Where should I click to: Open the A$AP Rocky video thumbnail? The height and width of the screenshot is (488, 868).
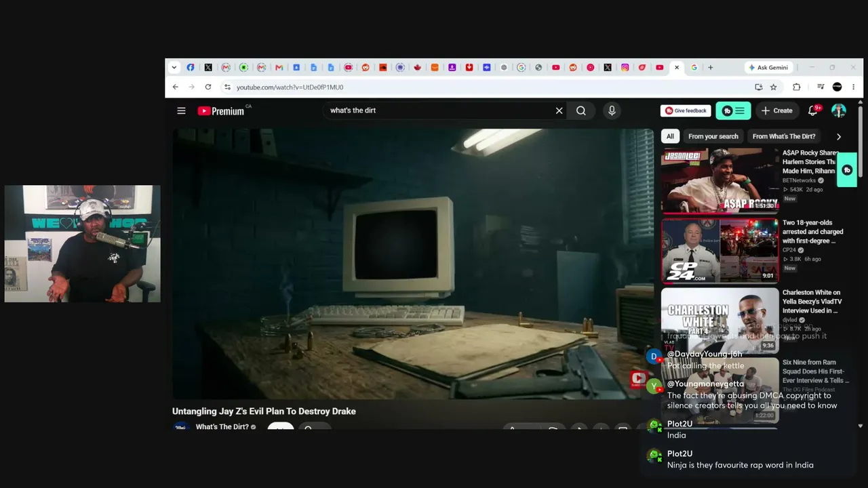tap(719, 181)
